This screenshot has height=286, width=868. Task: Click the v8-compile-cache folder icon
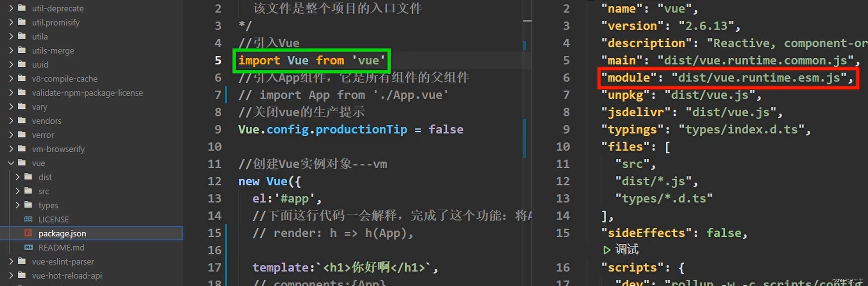tap(22, 78)
